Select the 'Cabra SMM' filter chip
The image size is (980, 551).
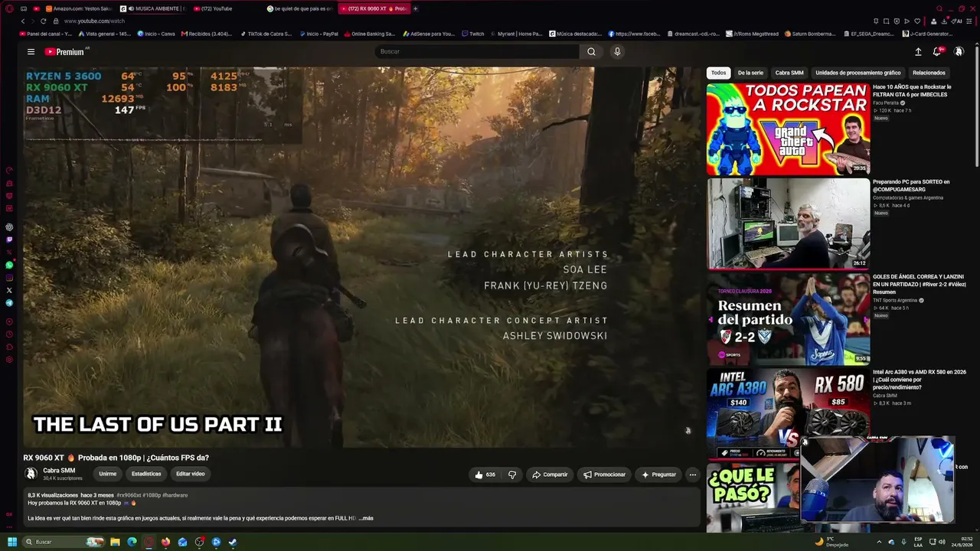tap(789, 73)
